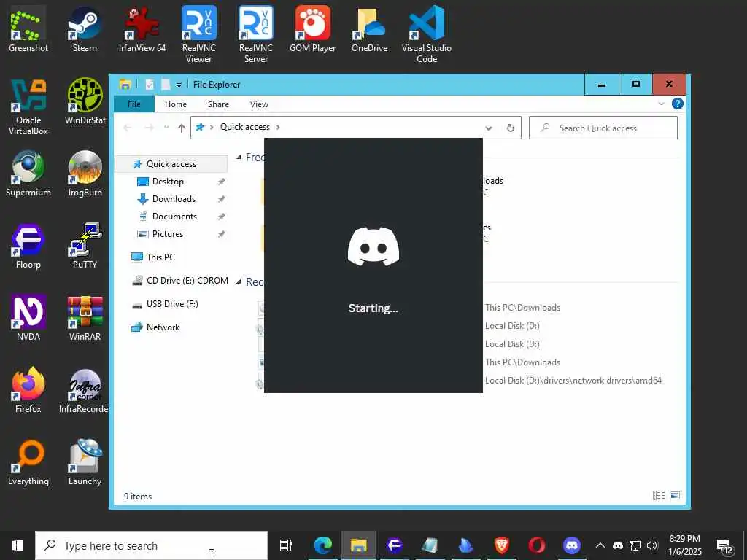
Task: Launch PuTTY from the desktop
Action: (x=85, y=246)
